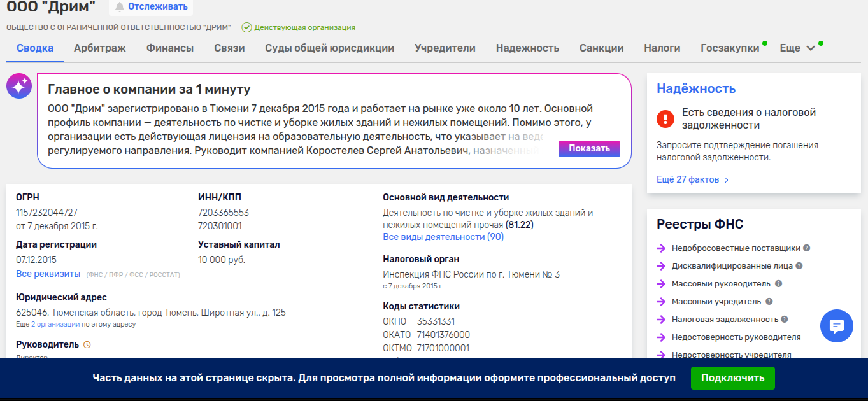Image resolution: width=868 pixels, height=401 pixels.
Task: Expand the Еще tabs dropdown
Action: tap(797, 48)
